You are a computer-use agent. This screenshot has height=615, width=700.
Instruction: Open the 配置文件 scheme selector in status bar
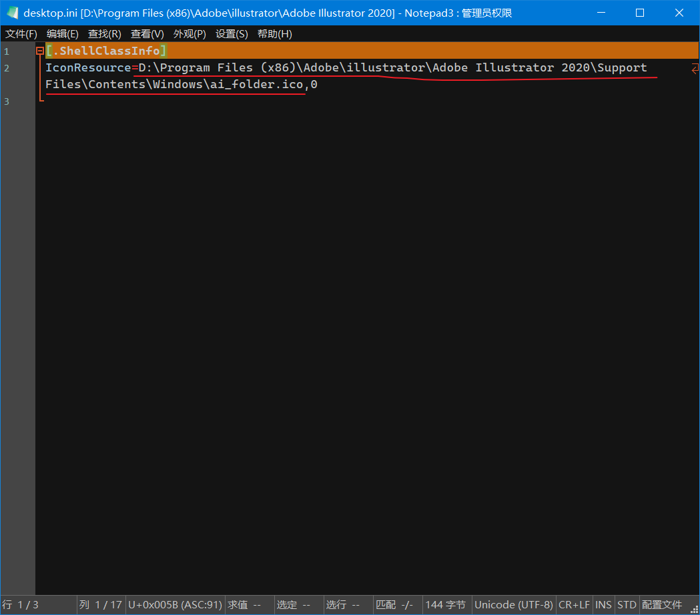click(x=662, y=605)
